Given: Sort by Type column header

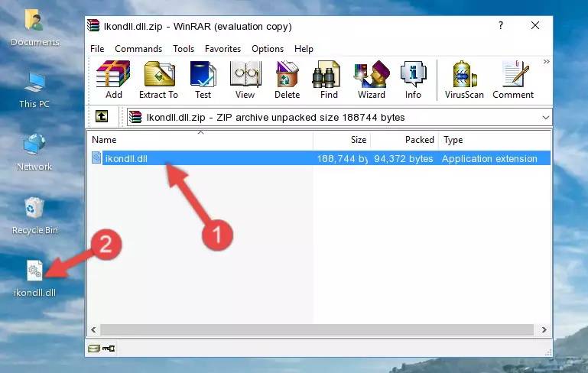Looking at the screenshot, I should tap(494, 140).
